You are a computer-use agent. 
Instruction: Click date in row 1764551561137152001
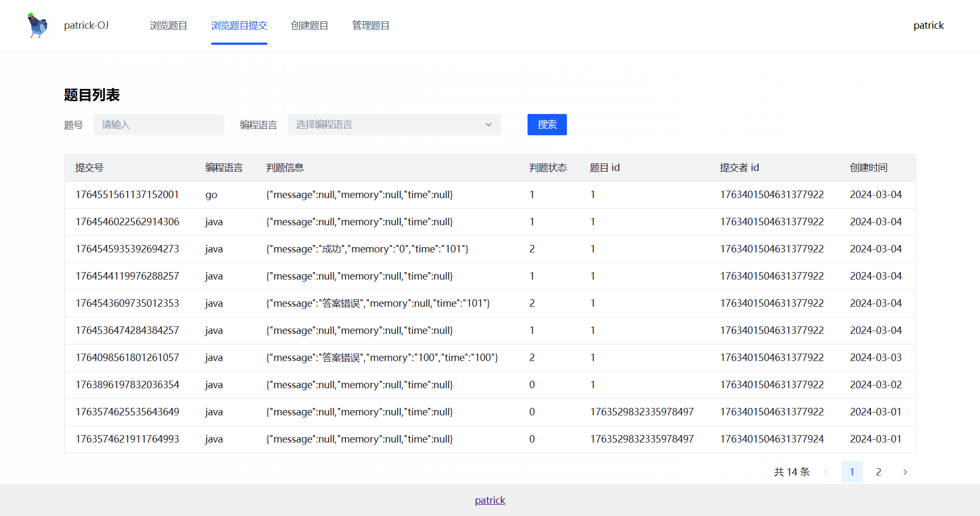[876, 194]
